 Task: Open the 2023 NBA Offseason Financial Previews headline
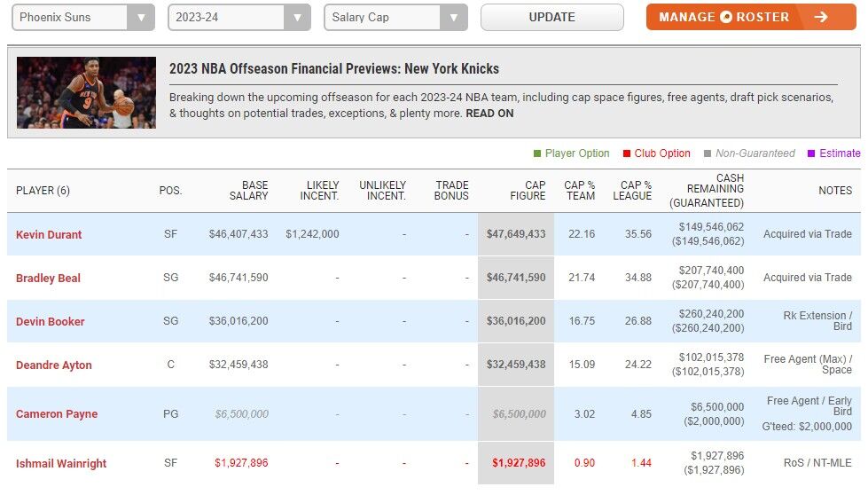pos(334,69)
